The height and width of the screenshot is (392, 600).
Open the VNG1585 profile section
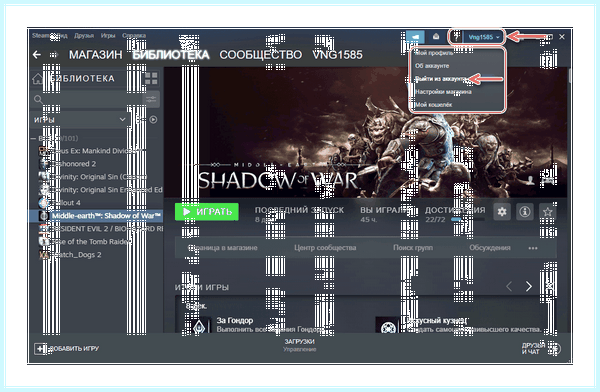[x=337, y=55]
